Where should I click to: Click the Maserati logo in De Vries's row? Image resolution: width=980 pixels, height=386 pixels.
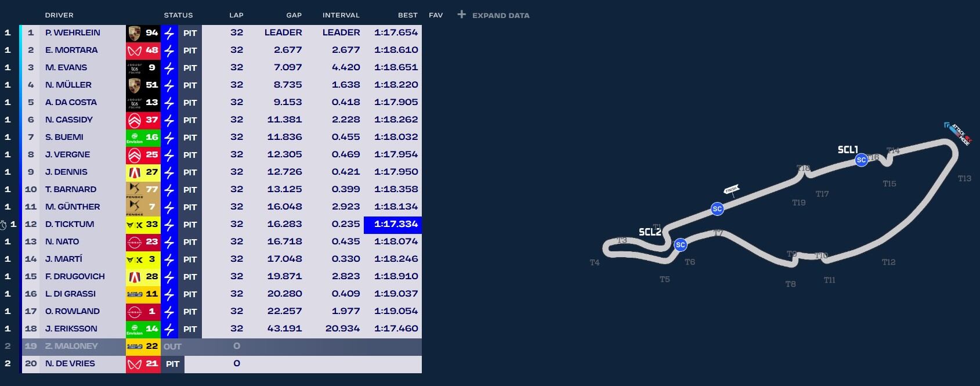134,364
